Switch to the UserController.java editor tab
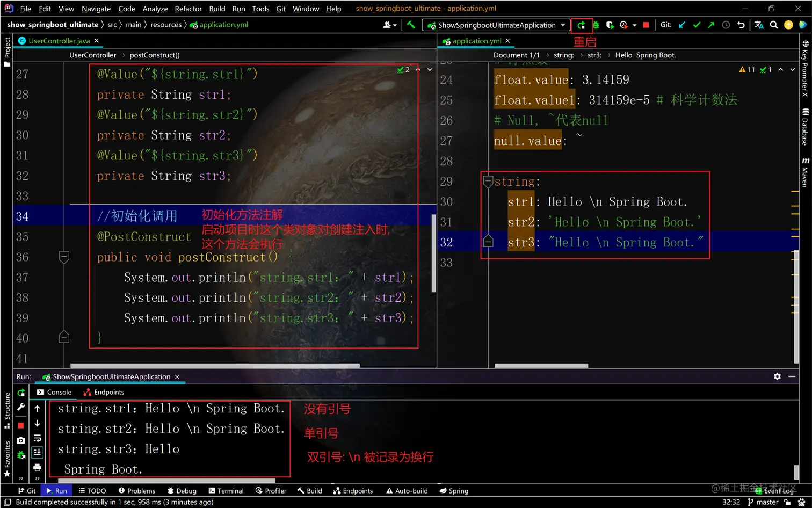The height and width of the screenshot is (508, 812). tap(59, 41)
